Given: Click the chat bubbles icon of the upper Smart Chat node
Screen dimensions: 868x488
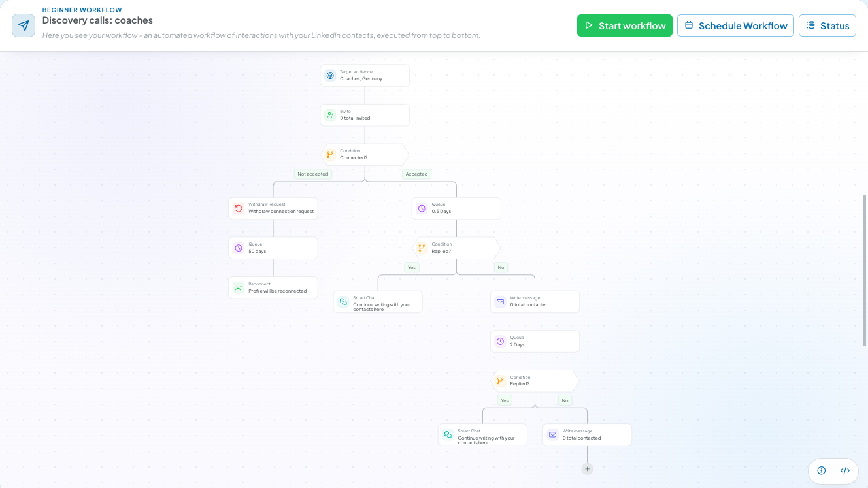Looking at the screenshot, I should tap(343, 302).
